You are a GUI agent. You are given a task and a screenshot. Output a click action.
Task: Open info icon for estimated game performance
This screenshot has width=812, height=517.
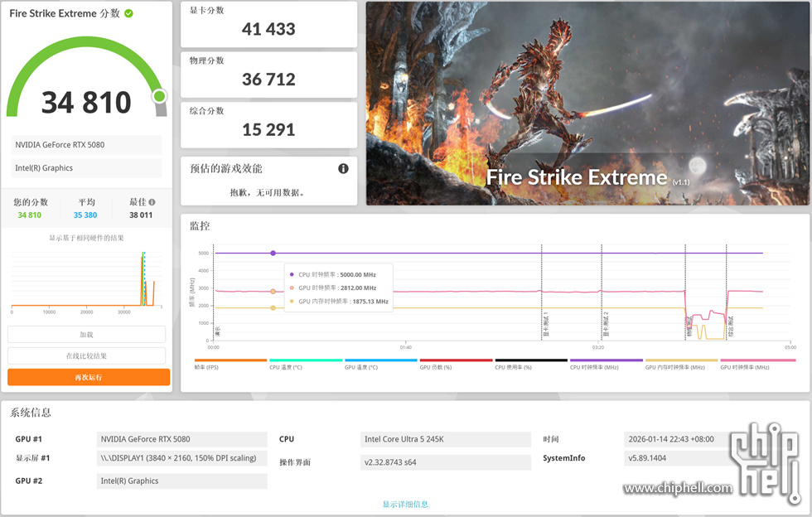click(x=343, y=168)
